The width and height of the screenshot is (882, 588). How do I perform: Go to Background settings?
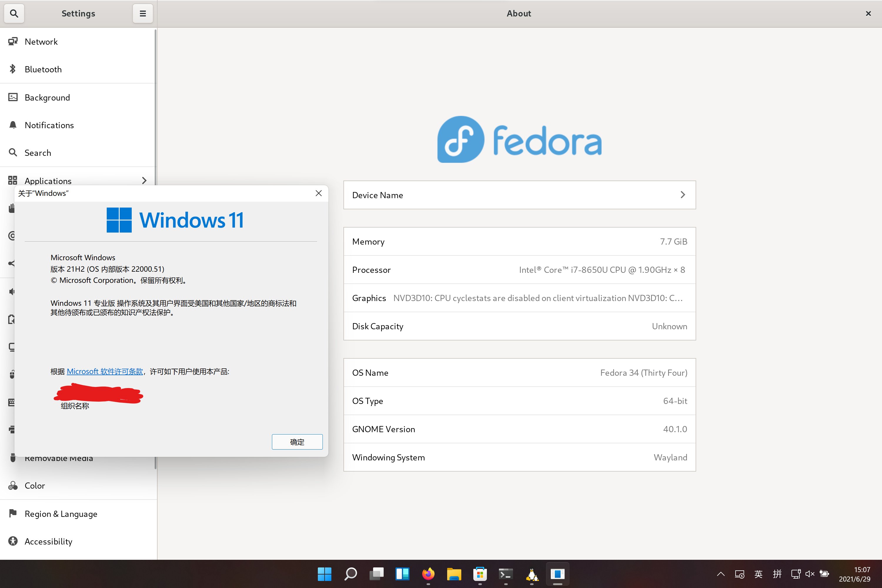tap(78, 98)
